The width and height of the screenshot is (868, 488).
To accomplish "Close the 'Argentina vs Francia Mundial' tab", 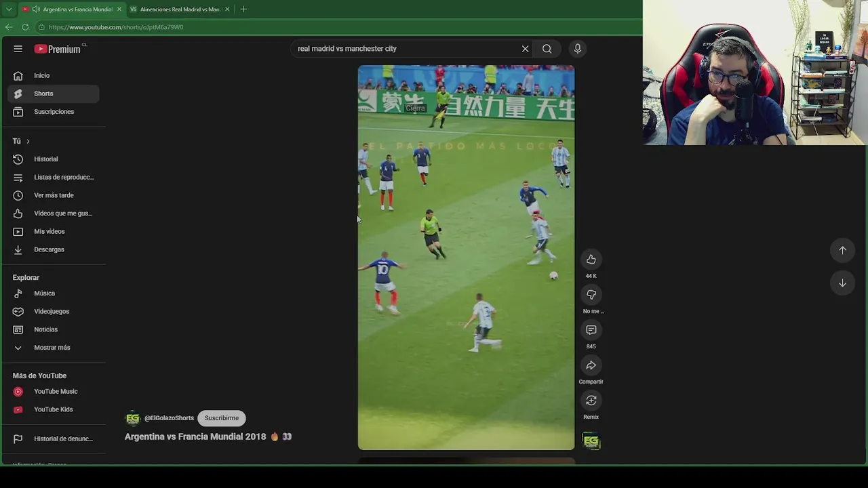I will (119, 9).
